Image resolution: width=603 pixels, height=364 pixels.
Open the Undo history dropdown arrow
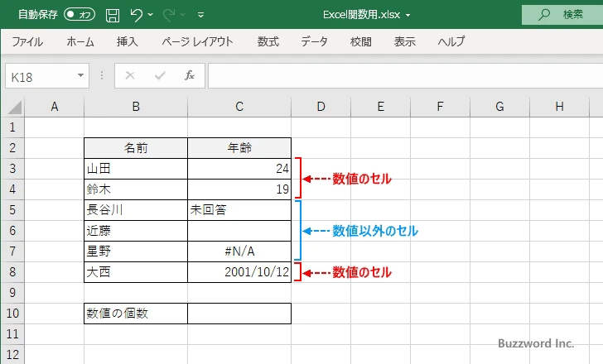click(151, 15)
